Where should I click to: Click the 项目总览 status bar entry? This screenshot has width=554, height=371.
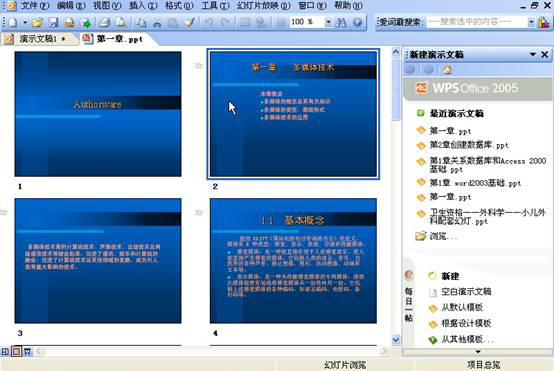[483, 365]
